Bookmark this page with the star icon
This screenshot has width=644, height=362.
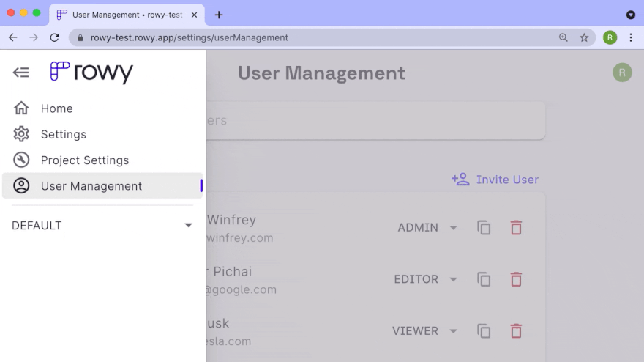tap(584, 37)
